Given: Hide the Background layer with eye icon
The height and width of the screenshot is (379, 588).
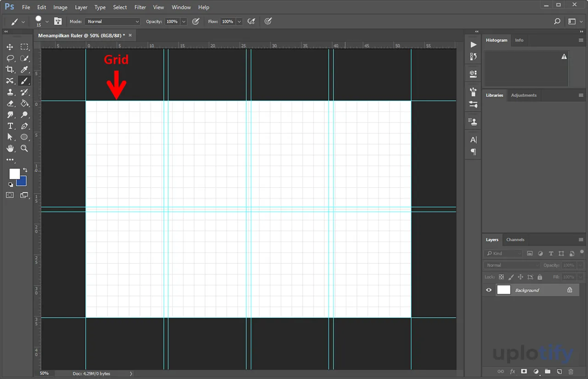Looking at the screenshot, I should coord(489,290).
